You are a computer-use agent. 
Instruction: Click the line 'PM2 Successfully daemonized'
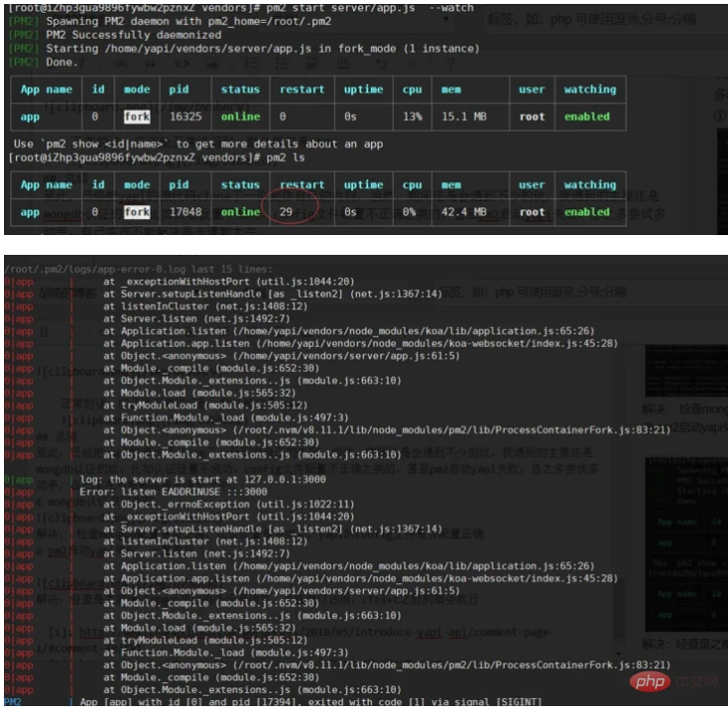[133, 35]
